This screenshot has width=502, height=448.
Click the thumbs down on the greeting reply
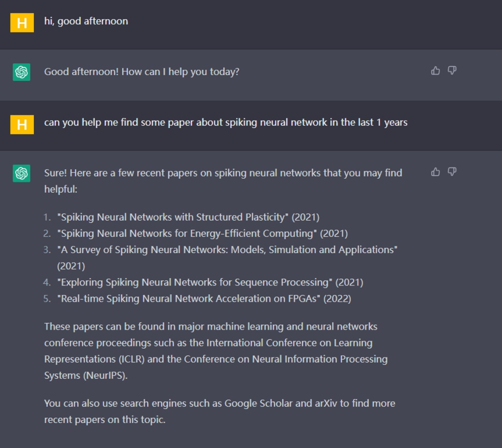[x=452, y=71]
